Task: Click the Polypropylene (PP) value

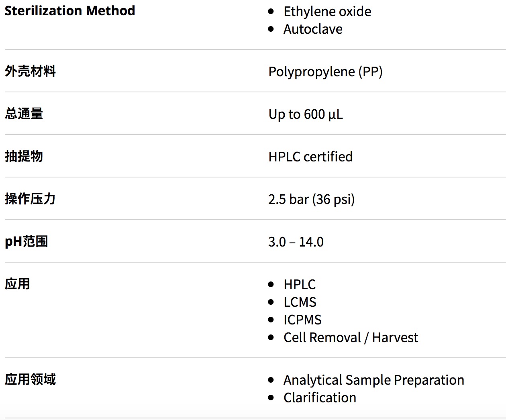Action: 325,72
